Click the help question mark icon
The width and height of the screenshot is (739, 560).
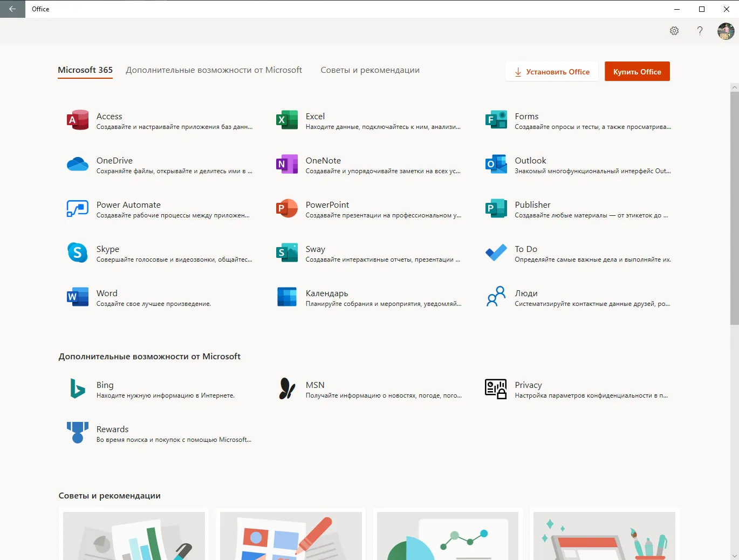pos(700,31)
